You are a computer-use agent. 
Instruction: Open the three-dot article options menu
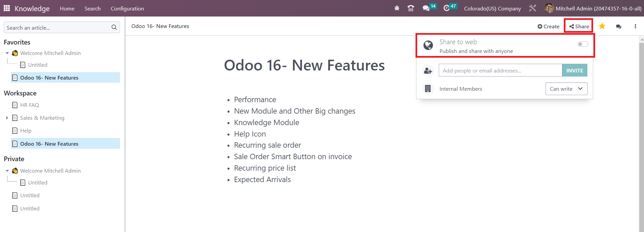click(635, 26)
